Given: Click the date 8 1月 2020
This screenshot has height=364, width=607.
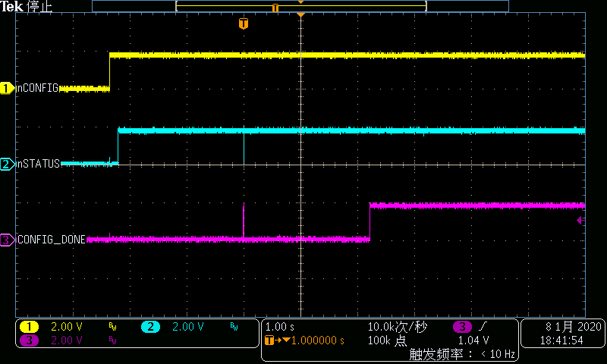Looking at the screenshot, I should [574, 327].
